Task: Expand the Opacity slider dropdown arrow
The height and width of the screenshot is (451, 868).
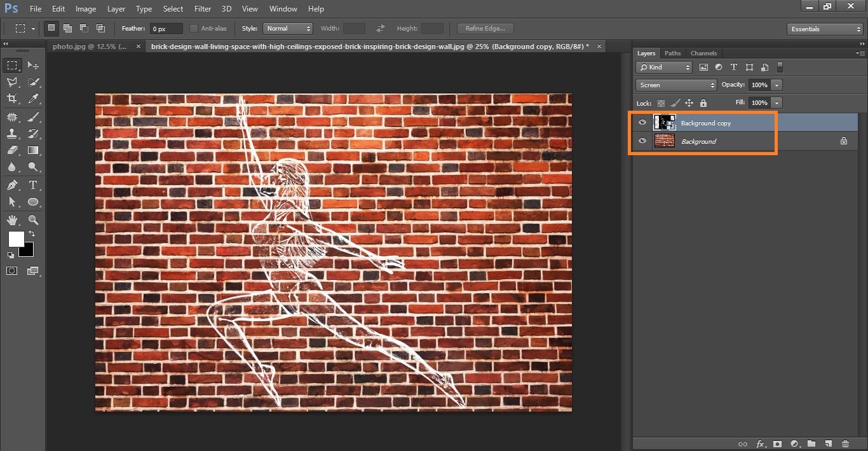Action: click(777, 85)
